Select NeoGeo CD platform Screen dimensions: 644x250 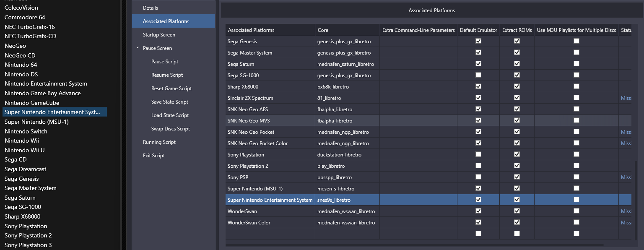20,55
